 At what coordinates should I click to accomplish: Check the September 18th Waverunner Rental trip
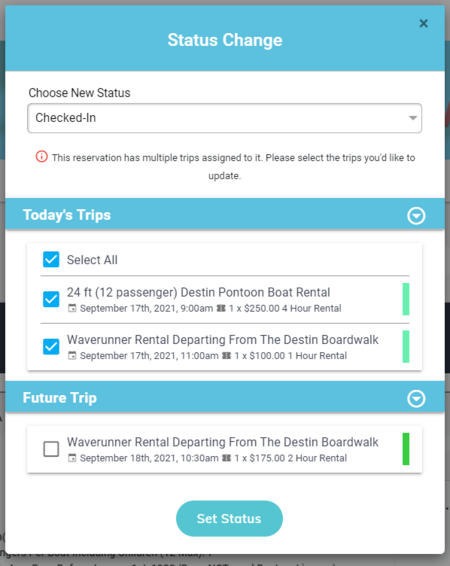[x=51, y=449]
